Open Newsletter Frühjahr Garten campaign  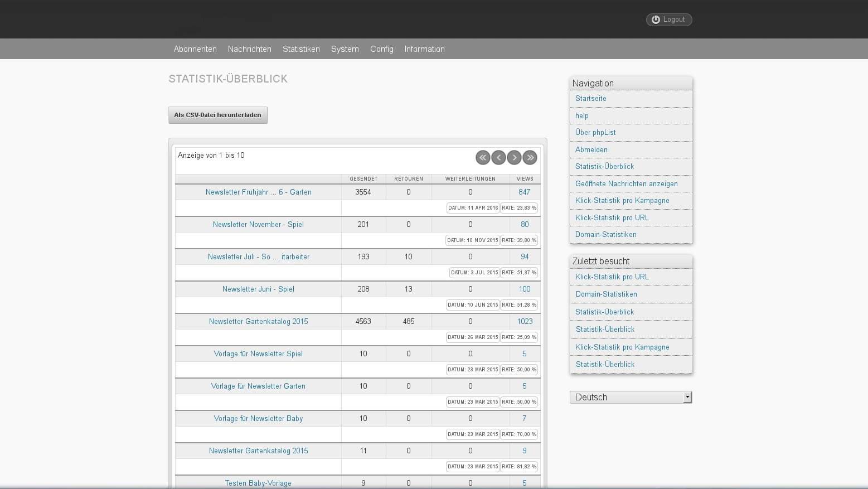(258, 192)
